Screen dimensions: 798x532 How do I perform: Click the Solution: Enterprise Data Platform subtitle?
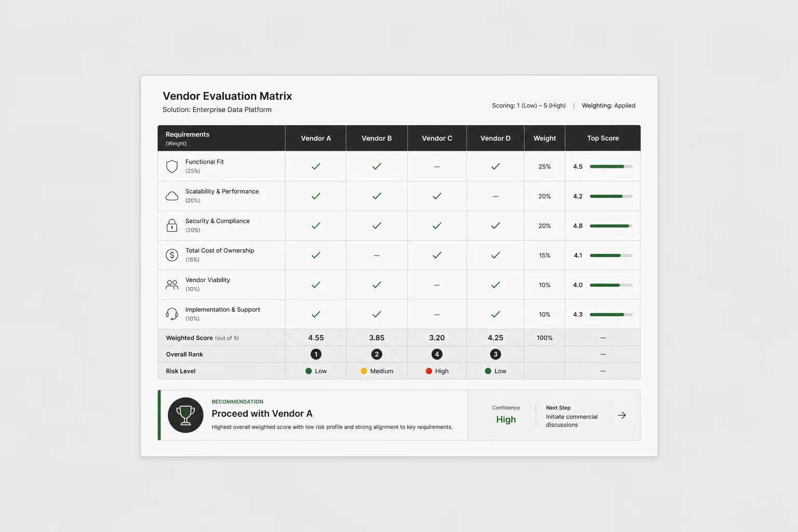(x=217, y=110)
